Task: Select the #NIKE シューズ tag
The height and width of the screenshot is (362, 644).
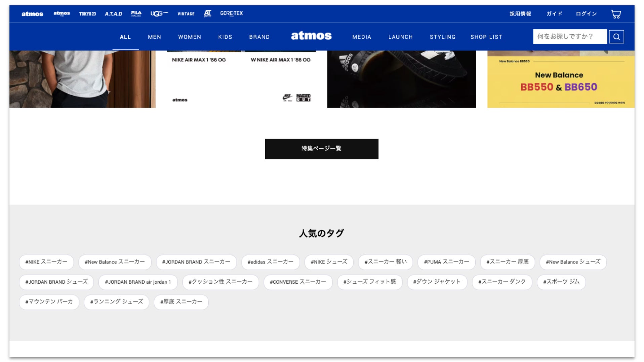Action: (329, 262)
